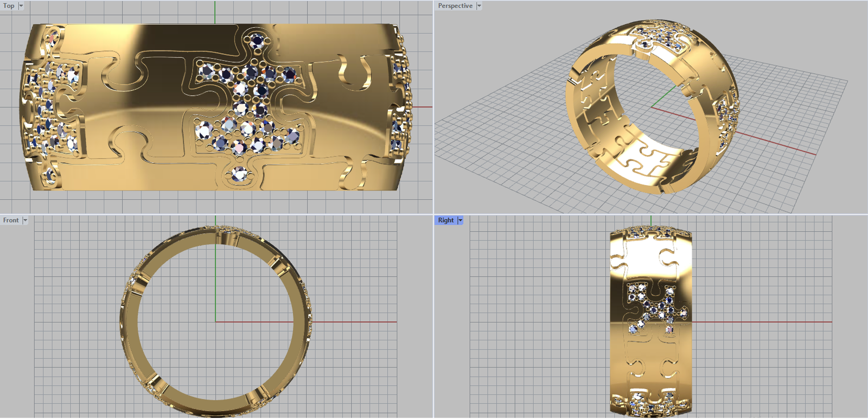The height and width of the screenshot is (419, 868).
Task: Select the Front viewport title label
Action: (x=11, y=220)
